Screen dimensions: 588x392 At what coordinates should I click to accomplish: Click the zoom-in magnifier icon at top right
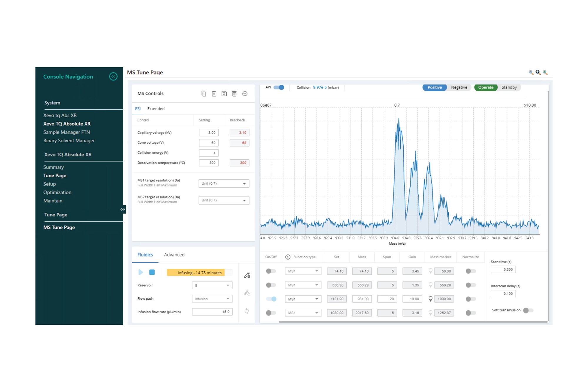click(x=544, y=72)
